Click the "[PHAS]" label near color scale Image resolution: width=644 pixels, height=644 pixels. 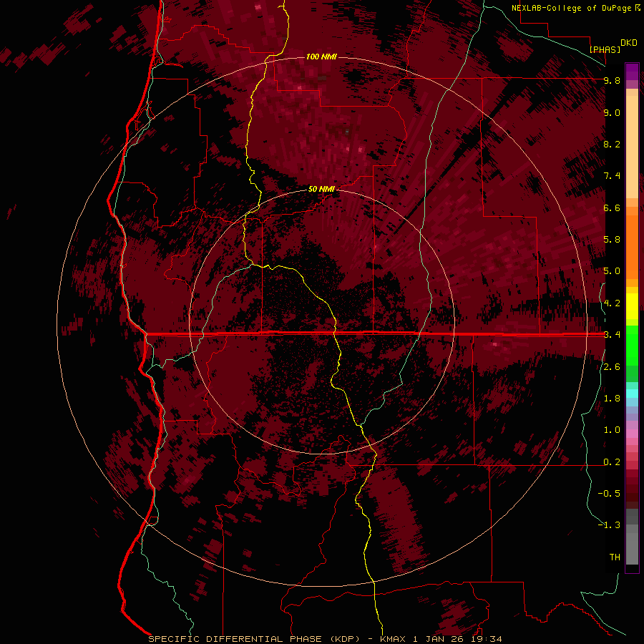[605, 49]
